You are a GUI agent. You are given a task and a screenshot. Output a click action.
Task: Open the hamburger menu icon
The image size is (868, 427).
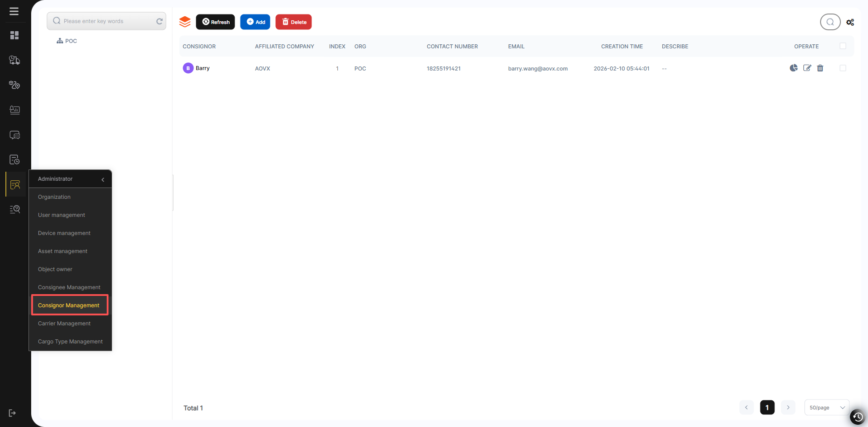[14, 11]
